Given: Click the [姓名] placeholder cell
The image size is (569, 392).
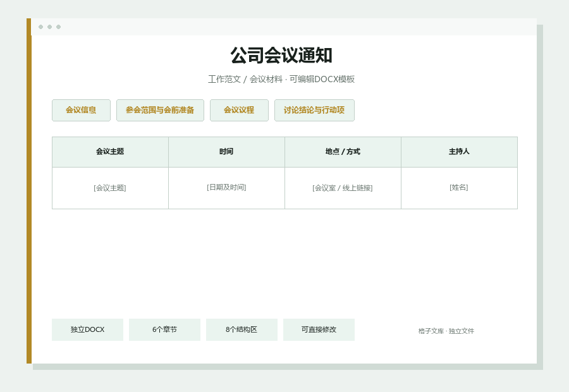Looking at the screenshot, I should (459, 188).
